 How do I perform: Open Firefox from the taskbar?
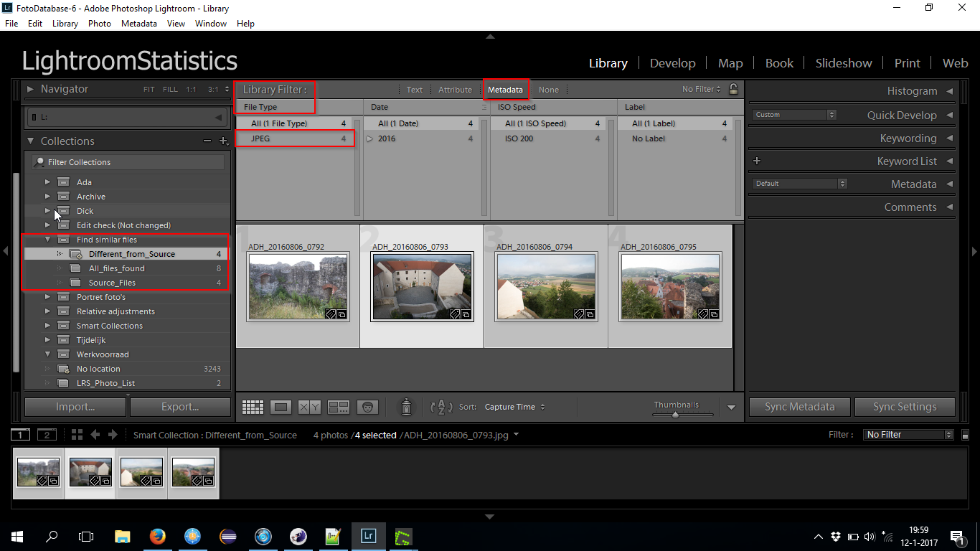coord(158,536)
